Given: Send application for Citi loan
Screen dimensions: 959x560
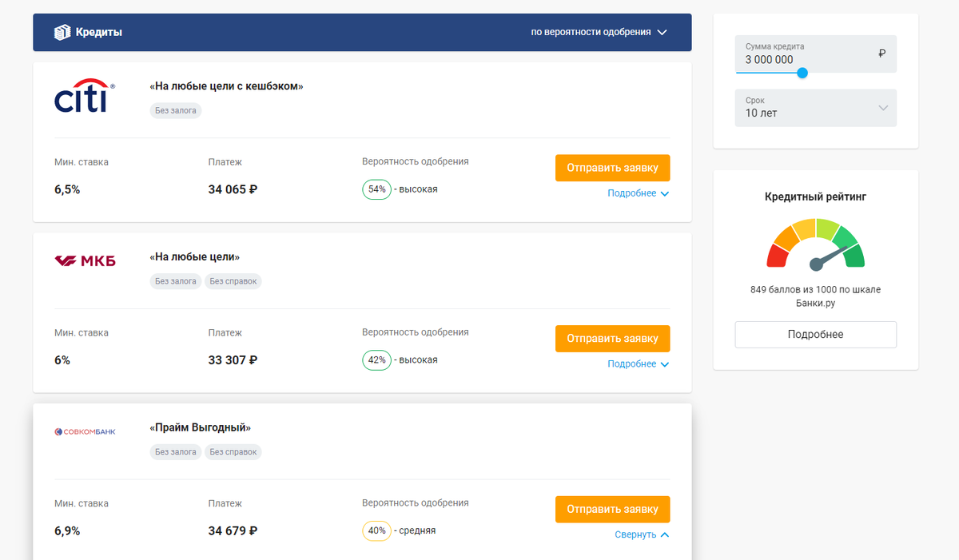Looking at the screenshot, I should pos(612,168).
